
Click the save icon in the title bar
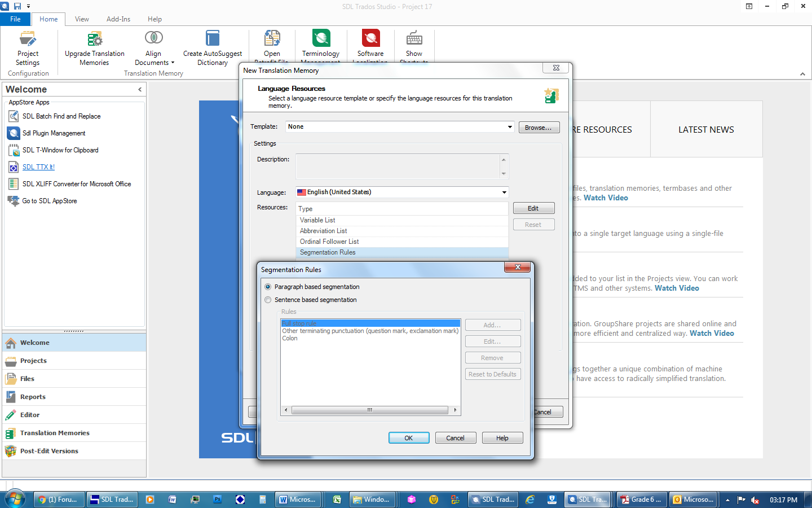coord(17,6)
